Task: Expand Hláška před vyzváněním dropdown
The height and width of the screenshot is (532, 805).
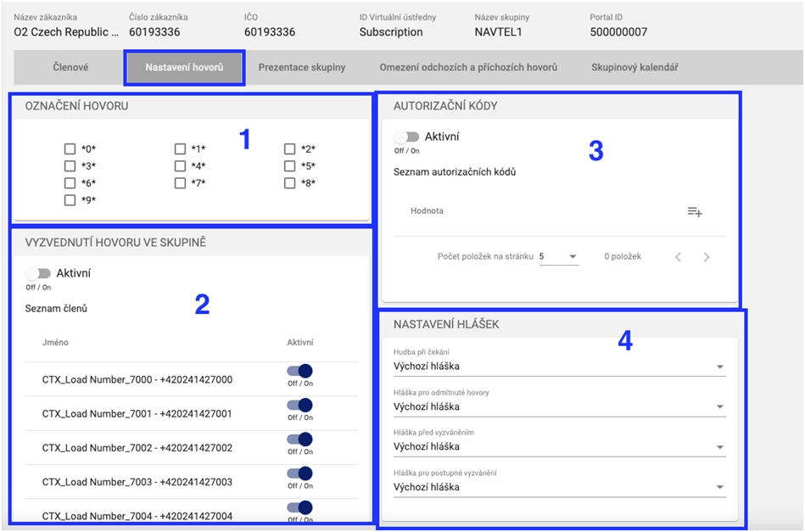Action: tap(559, 446)
